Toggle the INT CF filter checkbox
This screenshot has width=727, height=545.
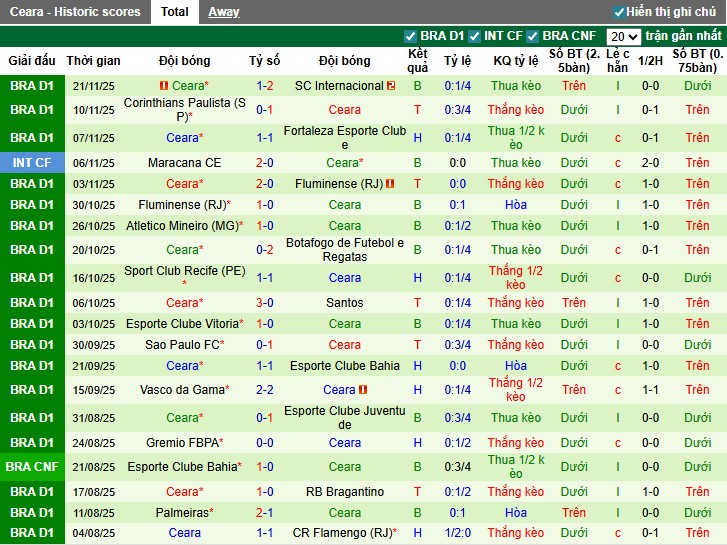475,36
